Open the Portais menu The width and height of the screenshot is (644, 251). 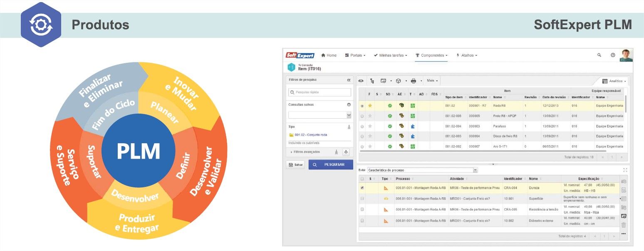[x=355, y=55]
